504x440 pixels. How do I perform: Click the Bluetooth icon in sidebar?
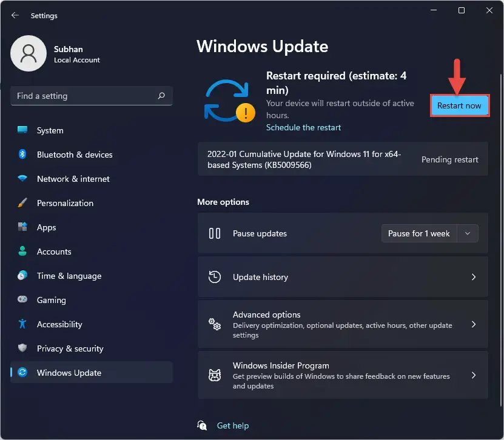pos(22,154)
